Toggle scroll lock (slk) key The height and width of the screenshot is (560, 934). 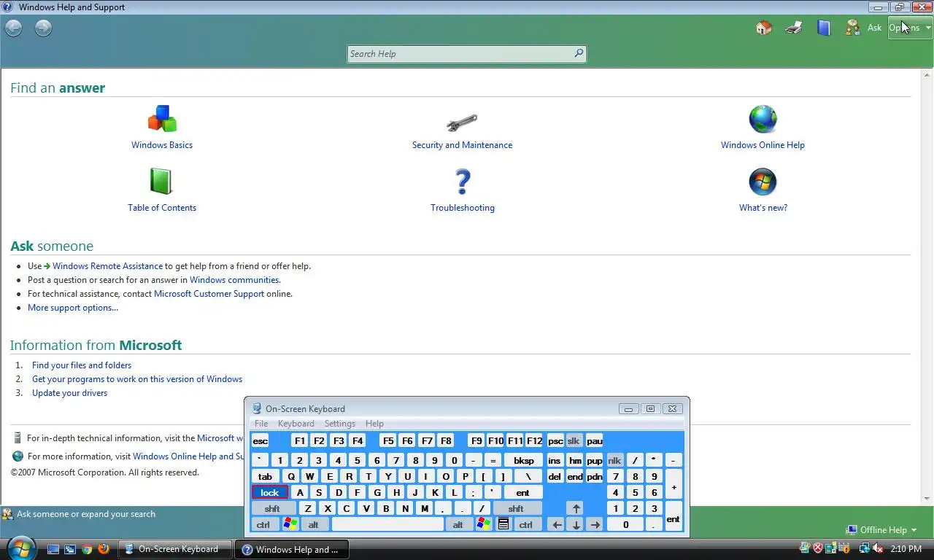tap(574, 441)
